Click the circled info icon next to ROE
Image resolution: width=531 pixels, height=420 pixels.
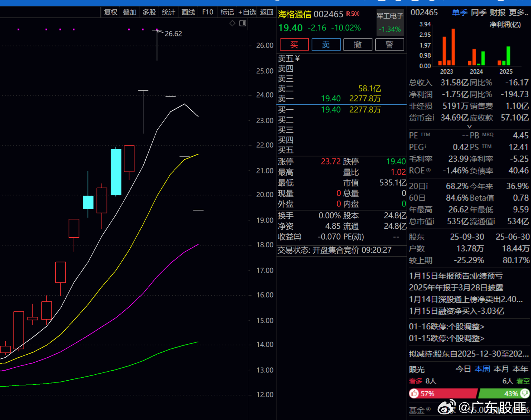pyautogui.click(x=428, y=170)
